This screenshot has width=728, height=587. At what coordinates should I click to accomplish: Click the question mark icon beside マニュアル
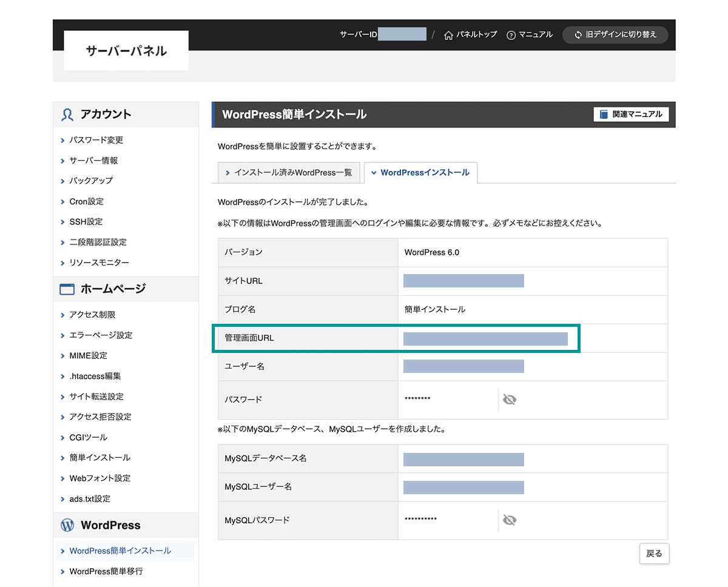click(x=511, y=35)
